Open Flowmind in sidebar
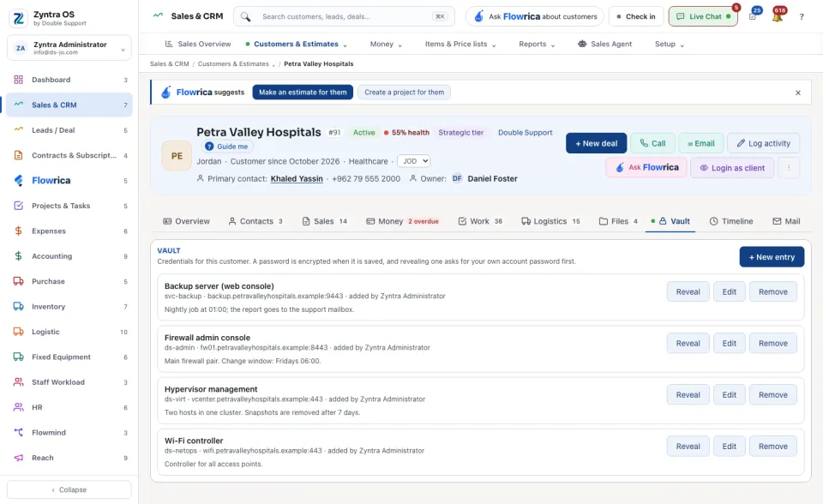The width and height of the screenshot is (823, 504). (x=69, y=433)
